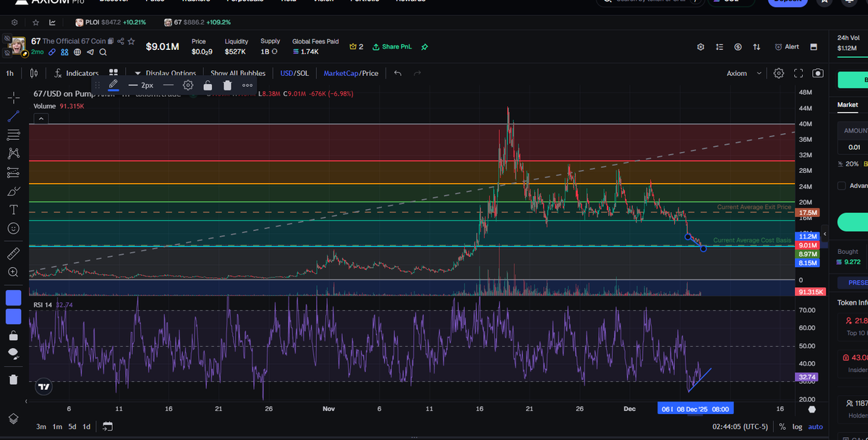This screenshot has height=440, width=868.
Task: Open the PLOI ticker in the watchlist bar
Action: point(111,22)
